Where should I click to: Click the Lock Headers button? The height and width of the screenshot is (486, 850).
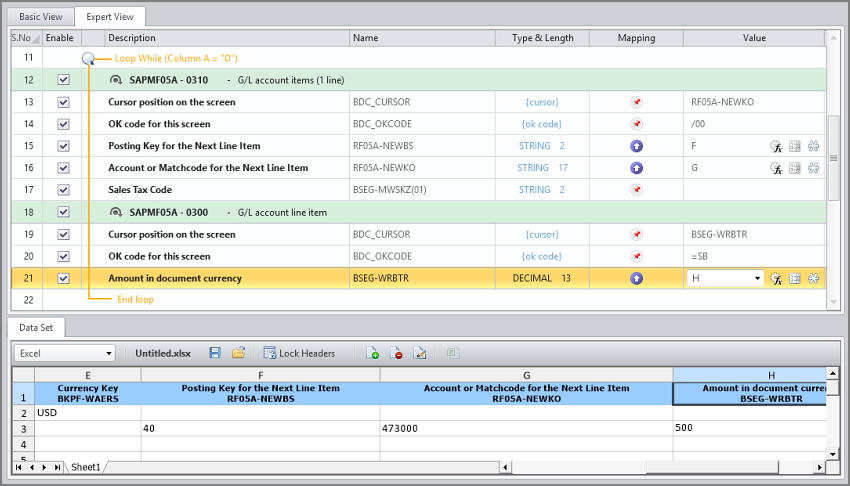tap(299, 353)
